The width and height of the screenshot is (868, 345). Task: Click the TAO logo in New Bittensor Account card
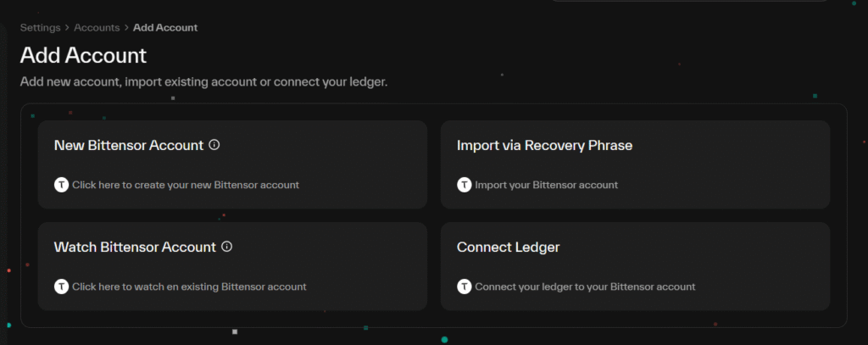point(61,185)
